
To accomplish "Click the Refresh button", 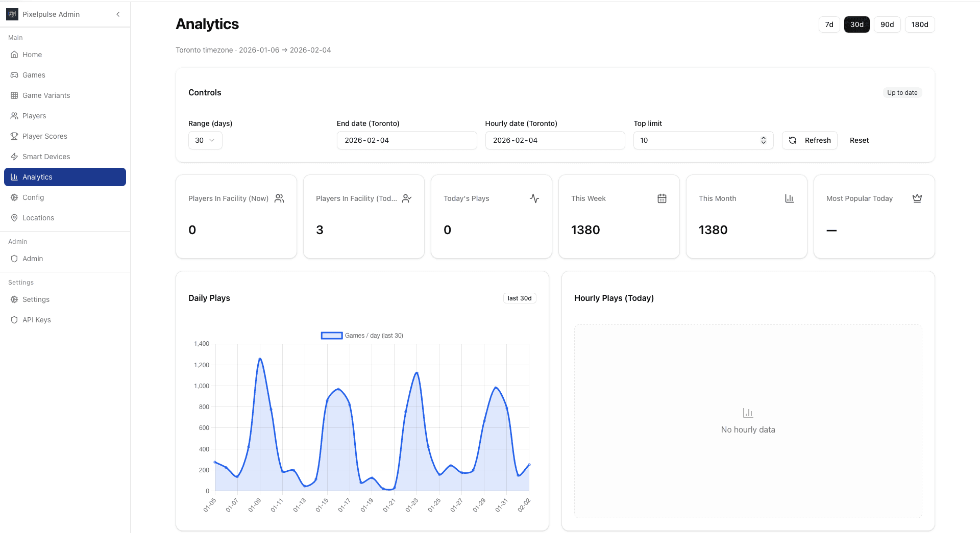I will click(809, 140).
